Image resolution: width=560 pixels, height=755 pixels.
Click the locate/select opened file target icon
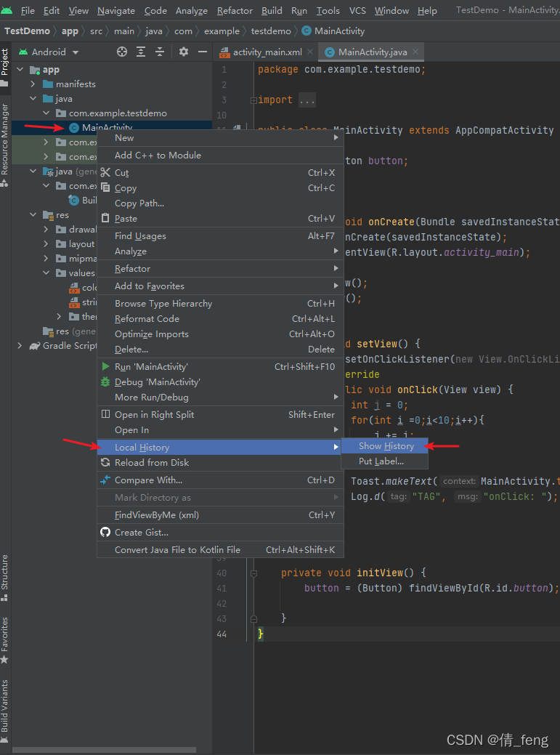pyautogui.click(x=122, y=52)
